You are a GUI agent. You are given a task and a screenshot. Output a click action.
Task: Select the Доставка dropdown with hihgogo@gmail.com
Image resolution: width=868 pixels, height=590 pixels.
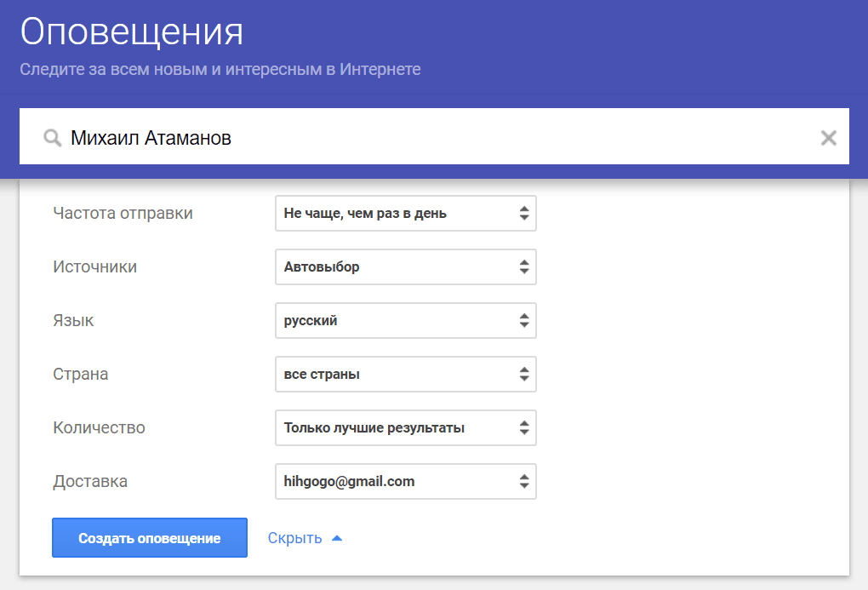click(406, 482)
